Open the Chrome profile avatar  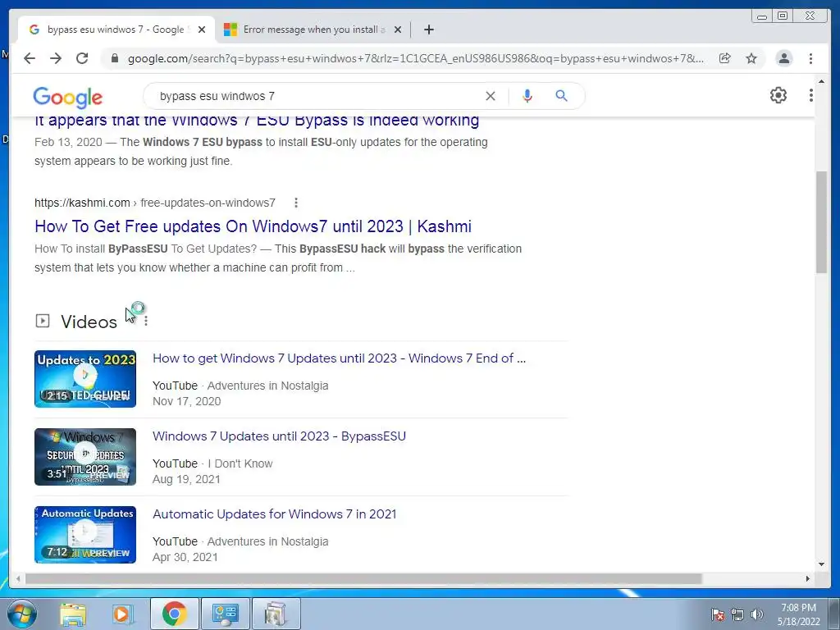pyautogui.click(x=783, y=58)
